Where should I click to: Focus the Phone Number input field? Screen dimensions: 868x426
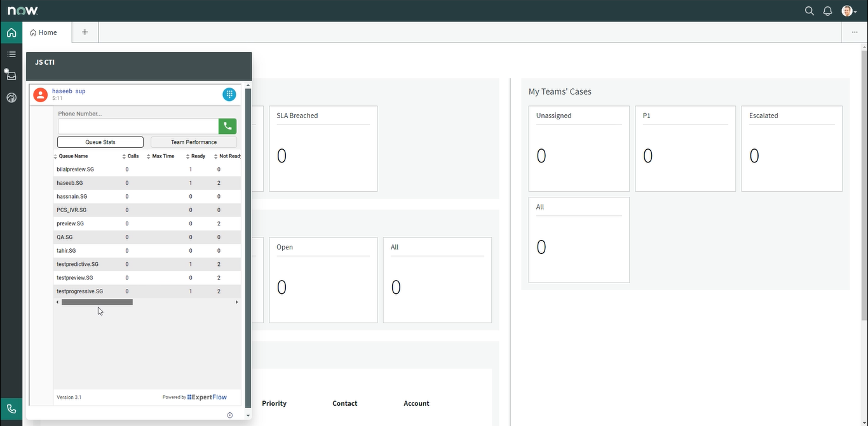pos(138,126)
